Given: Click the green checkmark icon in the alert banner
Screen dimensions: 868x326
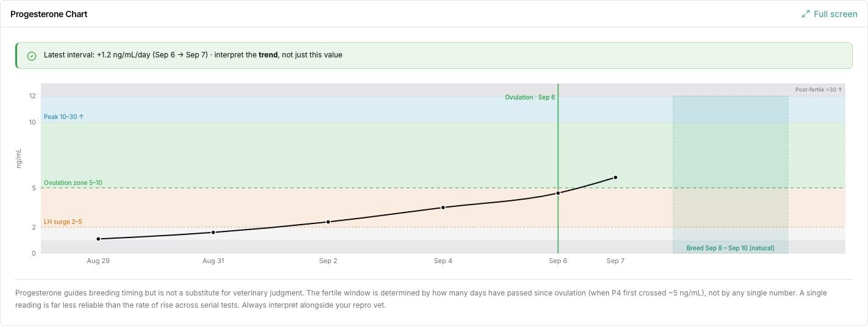Looking at the screenshot, I should pos(32,56).
